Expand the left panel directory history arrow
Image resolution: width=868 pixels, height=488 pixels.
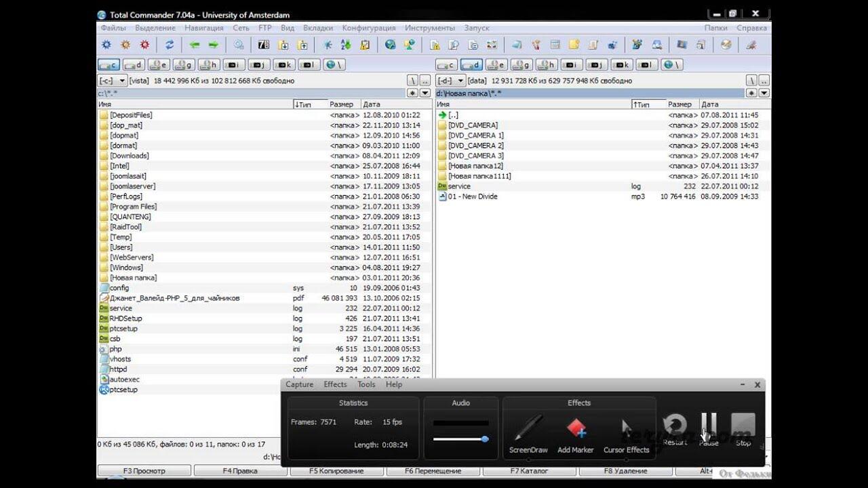pos(425,93)
